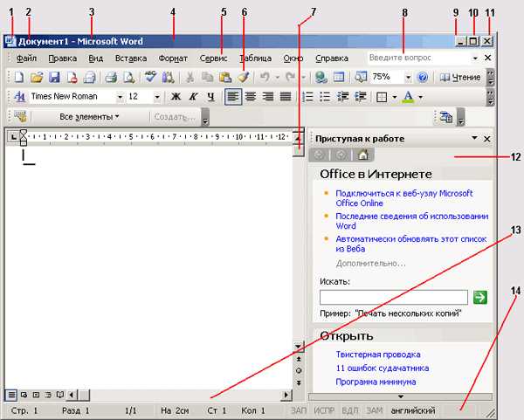The height and width of the screenshot is (420, 524).
Task: Click the Искать search input field
Action: coord(393,298)
